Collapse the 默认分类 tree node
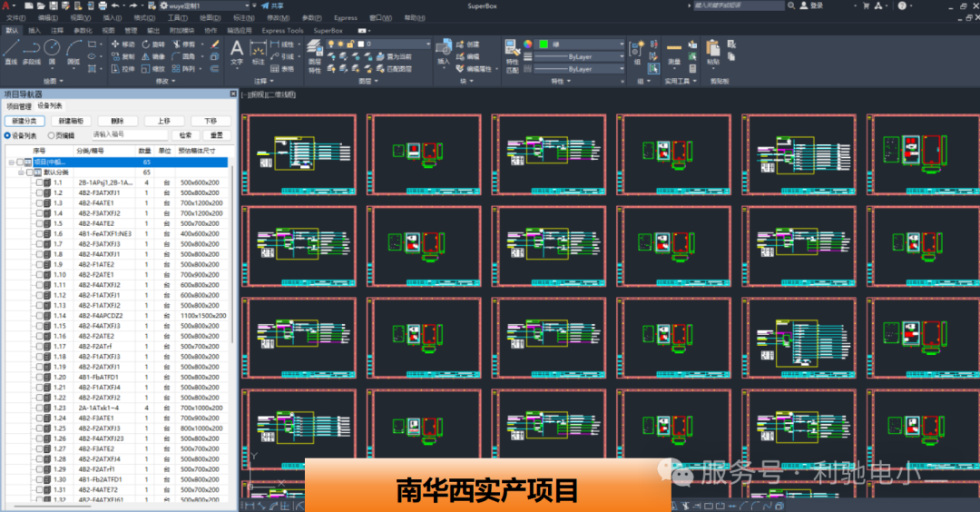The image size is (980, 512). click(x=21, y=172)
